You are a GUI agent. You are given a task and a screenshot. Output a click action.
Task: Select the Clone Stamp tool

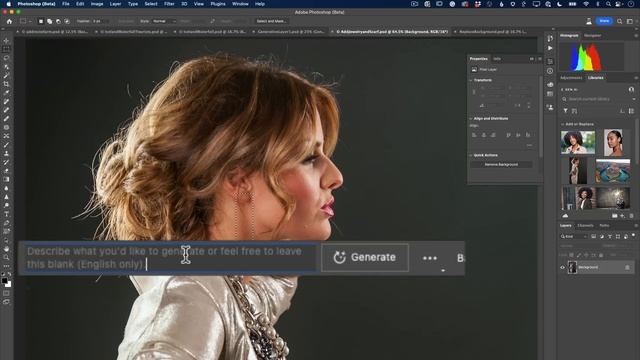[6, 153]
